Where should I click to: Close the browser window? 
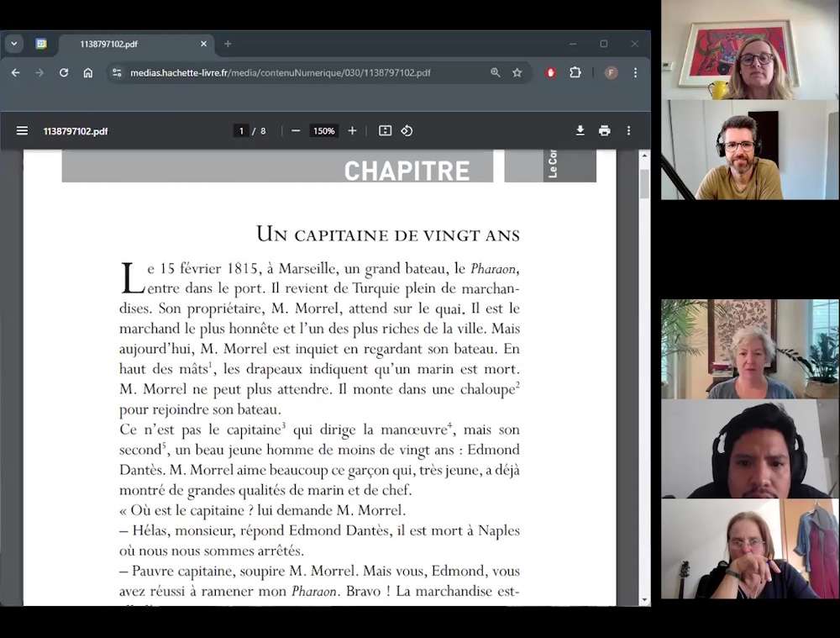[x=635, y=44]
